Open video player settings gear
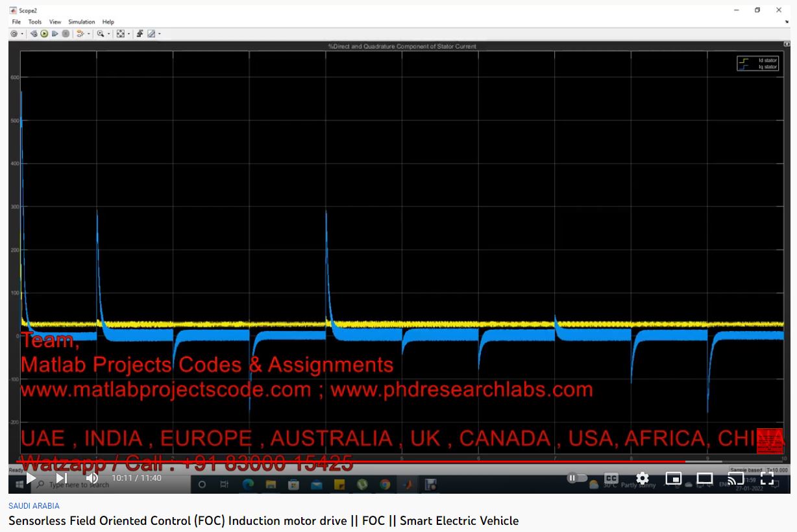Image resolution: width=797 pixels, height=532 pixels. (643, 478)
